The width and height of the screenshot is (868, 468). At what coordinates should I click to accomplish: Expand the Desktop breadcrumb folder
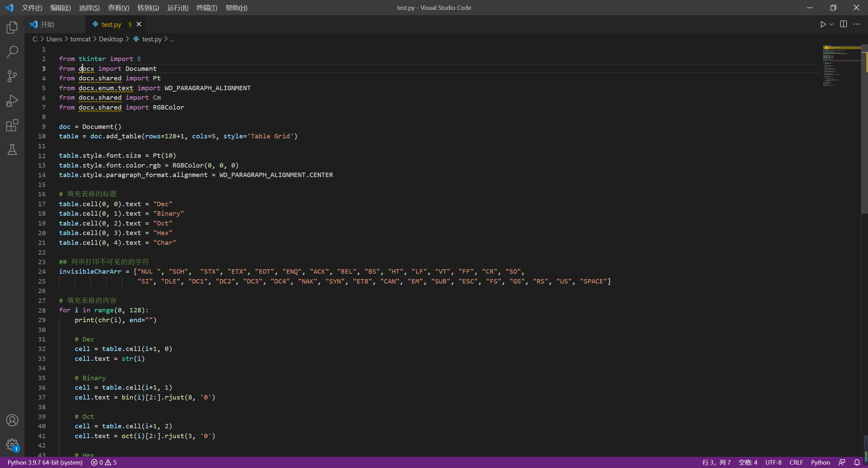111,39
